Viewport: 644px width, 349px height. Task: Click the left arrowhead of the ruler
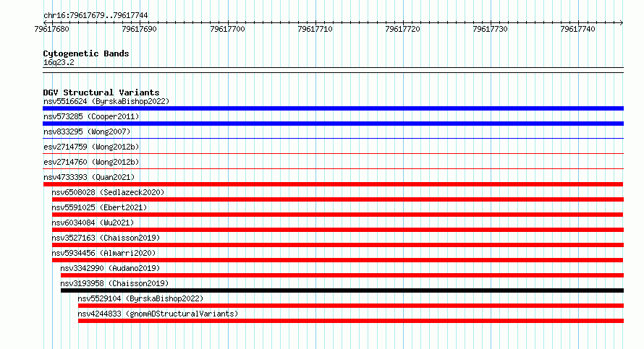point(45,23)
